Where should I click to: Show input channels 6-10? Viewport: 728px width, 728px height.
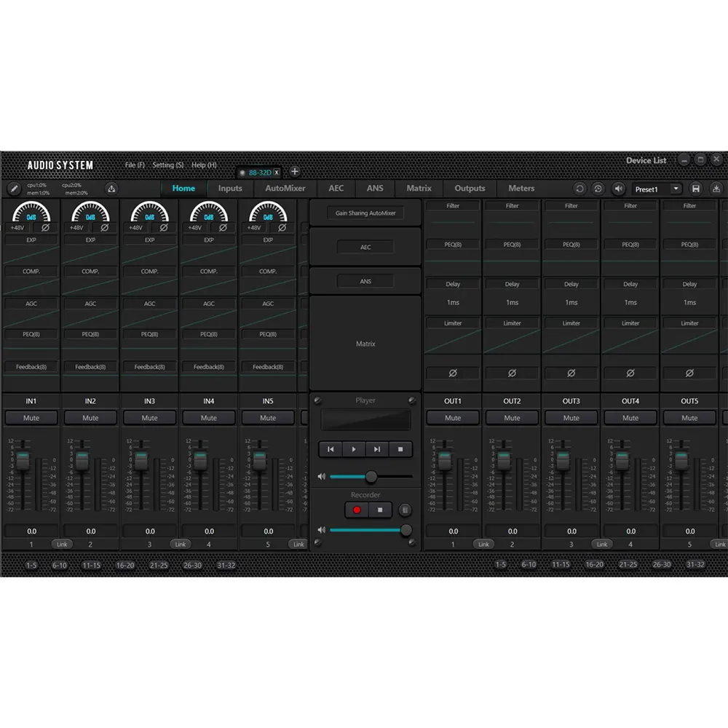point(60,565)
